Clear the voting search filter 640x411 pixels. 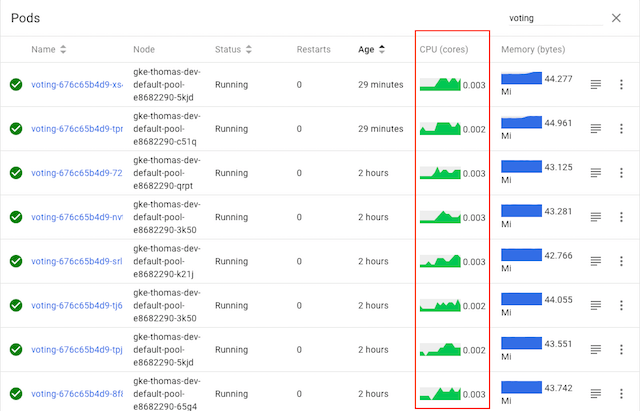pyautogui.click(x=615, y=18)
